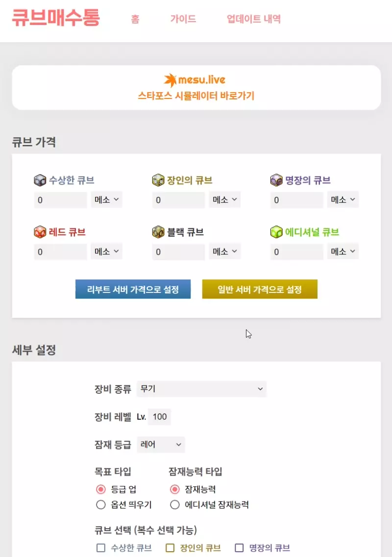The image size is (392, 557).
Task: Click the 블랙 큐브 cube icon
Action: (x=158, y=232)
